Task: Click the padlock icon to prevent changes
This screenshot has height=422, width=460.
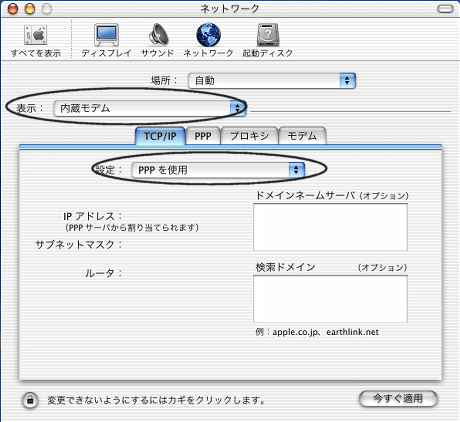Action: tap(30, 400)
